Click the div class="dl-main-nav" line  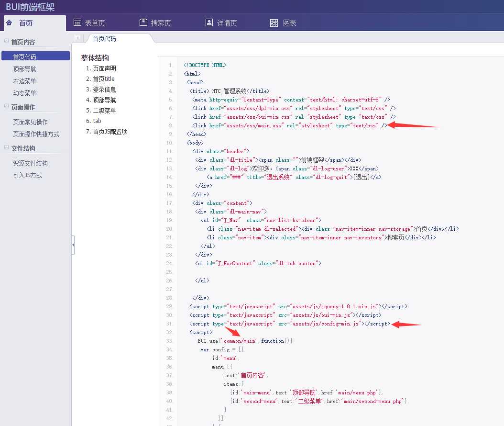(x=231, y=212)
